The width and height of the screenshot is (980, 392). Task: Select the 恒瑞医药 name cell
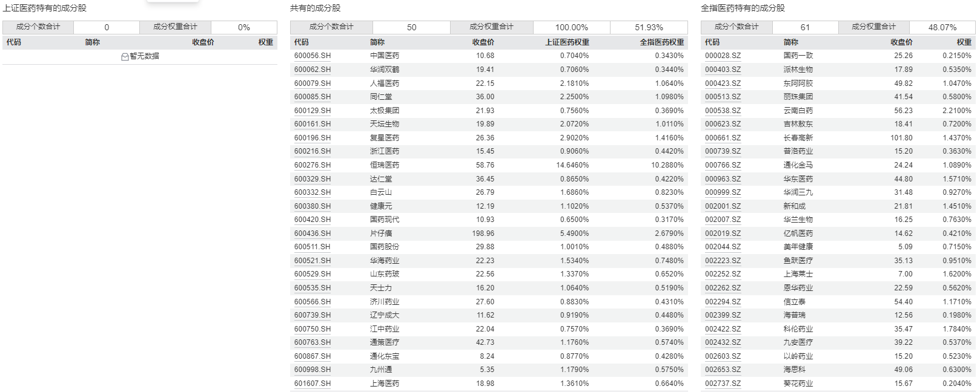[x=385, y=165]
